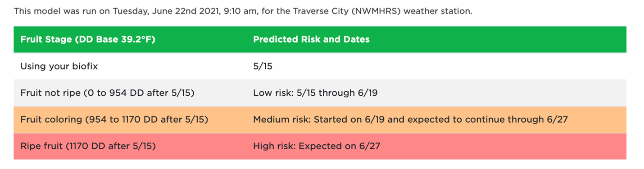Image resolution: width=644 pixels, height=169 pixels.
Task: Select the Predicted Risk and Dates header
Action: click(x=311, y=40)
